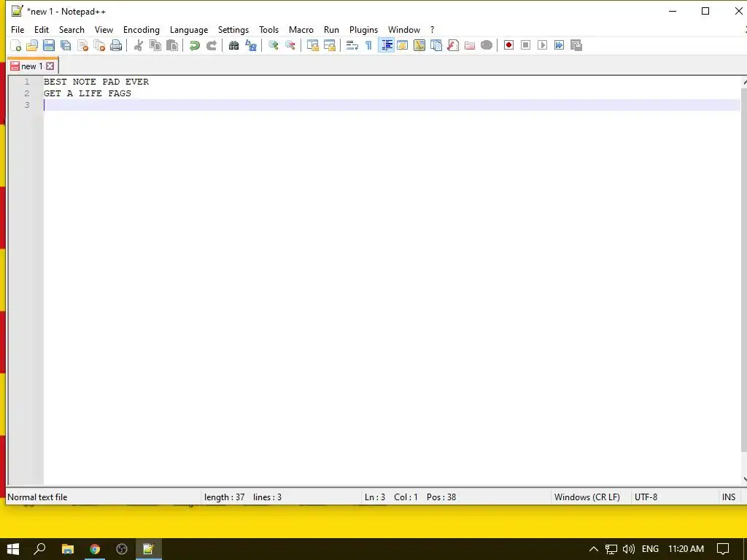
Task: Open Windows Start menu
Action: click(x=13, y=549)
